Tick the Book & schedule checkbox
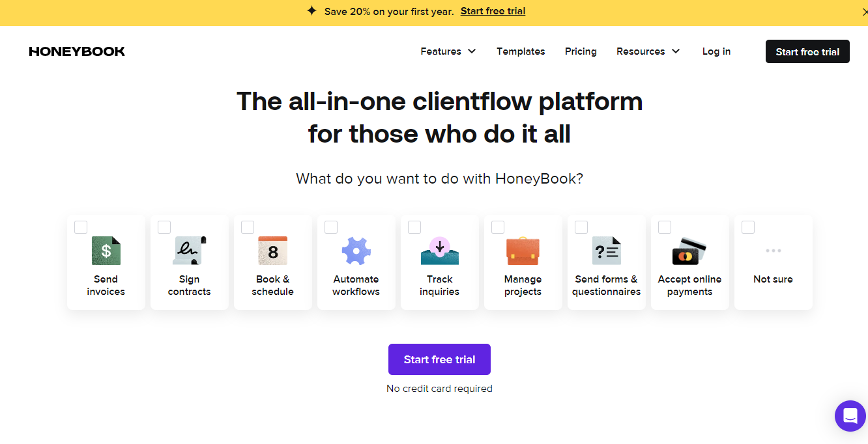 point(248,227)
